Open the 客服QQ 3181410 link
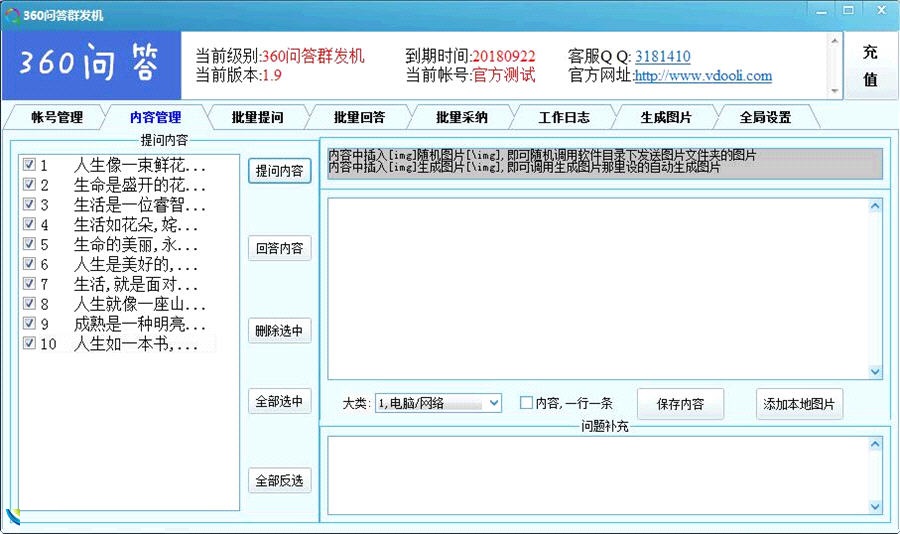Viewport: 900px width, 534px height. pos(662,56)
